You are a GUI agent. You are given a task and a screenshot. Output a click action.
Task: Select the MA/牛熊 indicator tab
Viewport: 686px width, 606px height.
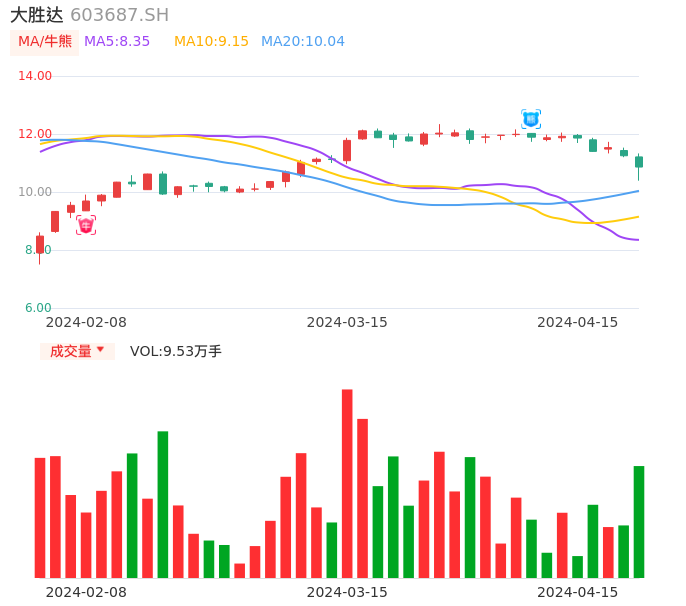click(x=45, y=42)
